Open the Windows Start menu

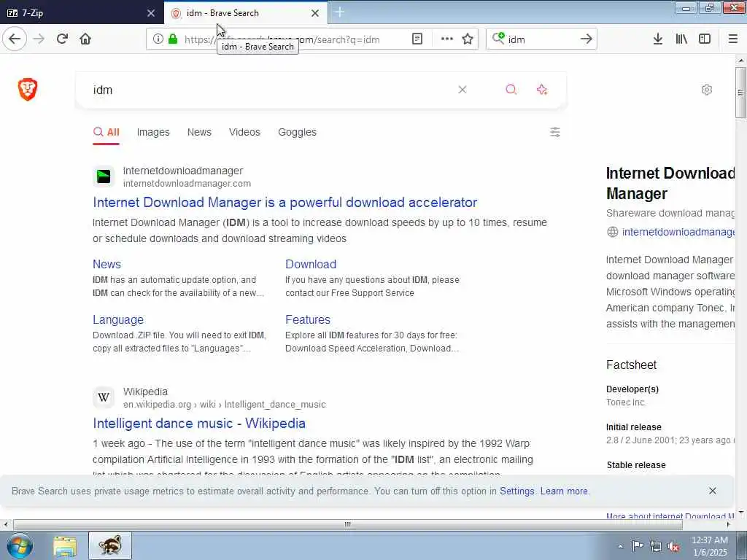[20, 545]
